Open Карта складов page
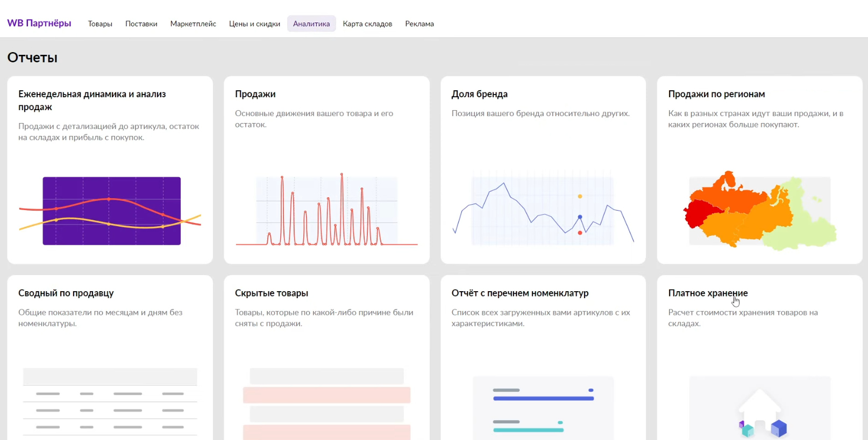868x440 pixels. coord(367,24)
